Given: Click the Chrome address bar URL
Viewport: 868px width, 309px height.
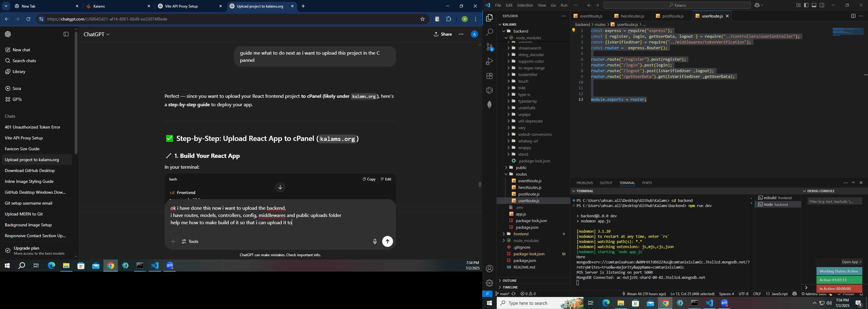Looking at the screenshot, I should tap(108, 19).
